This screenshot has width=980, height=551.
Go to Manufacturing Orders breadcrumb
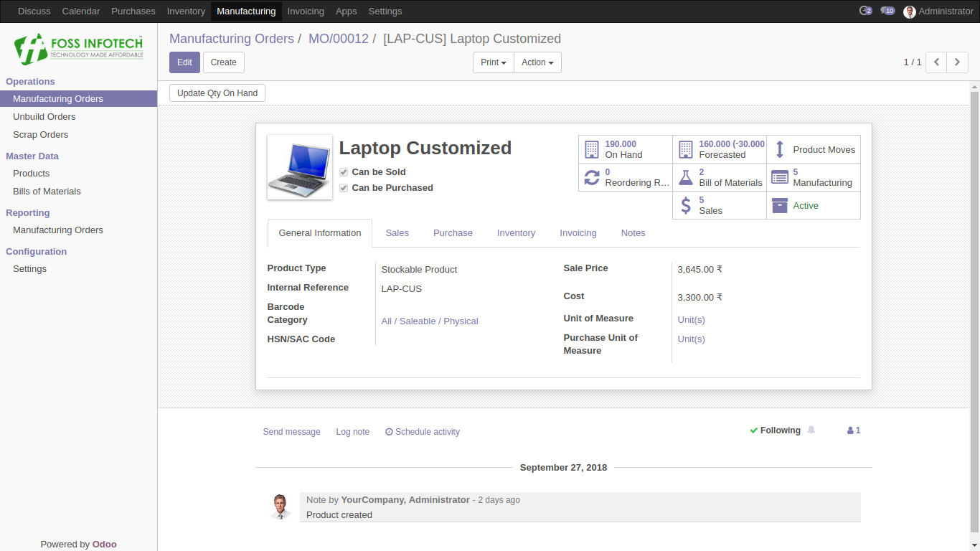coord(232,39)
